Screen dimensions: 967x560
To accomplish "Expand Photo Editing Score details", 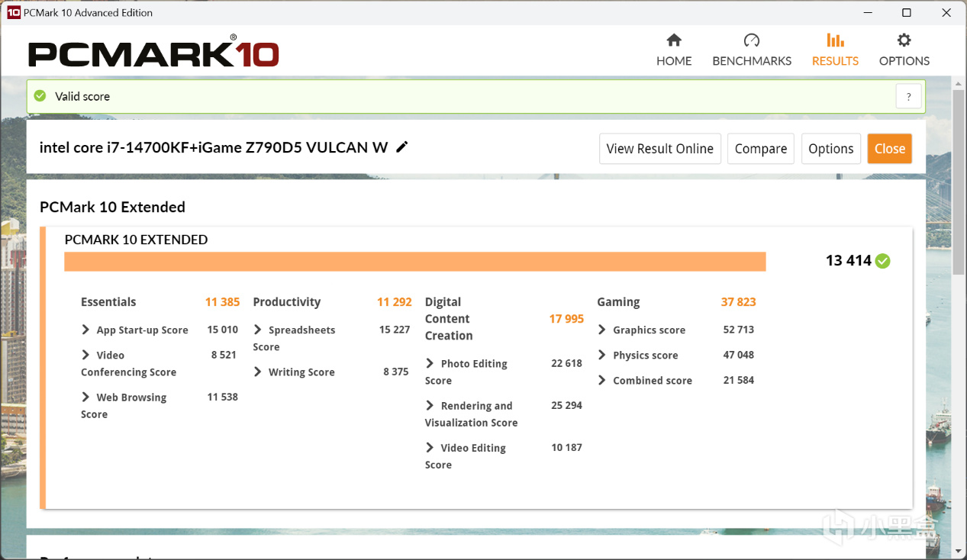I will (x=430, y=363).
